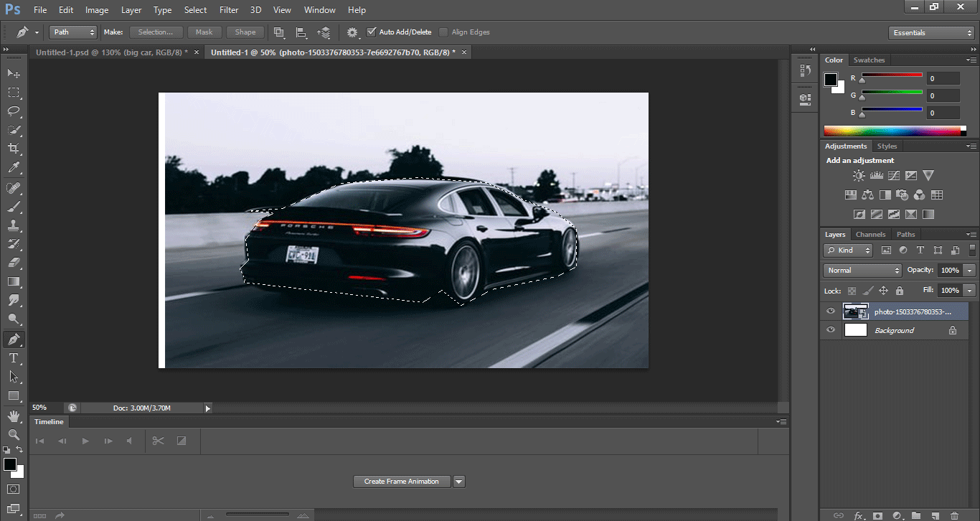980x521 pixels.
Task: Select the Zoom tool
Action: 13,434
